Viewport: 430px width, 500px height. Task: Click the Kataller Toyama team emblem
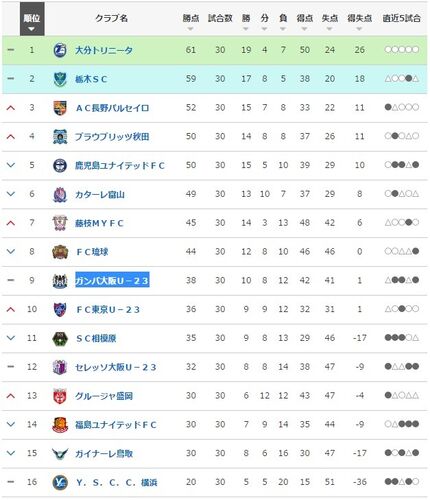tap(60, 195)
